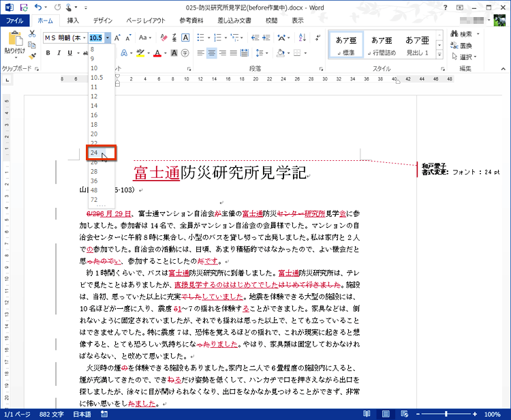Viewport: 511px width, 420px height.
Task: Click the Sort A-Z icon
Action: coord(302,37)
